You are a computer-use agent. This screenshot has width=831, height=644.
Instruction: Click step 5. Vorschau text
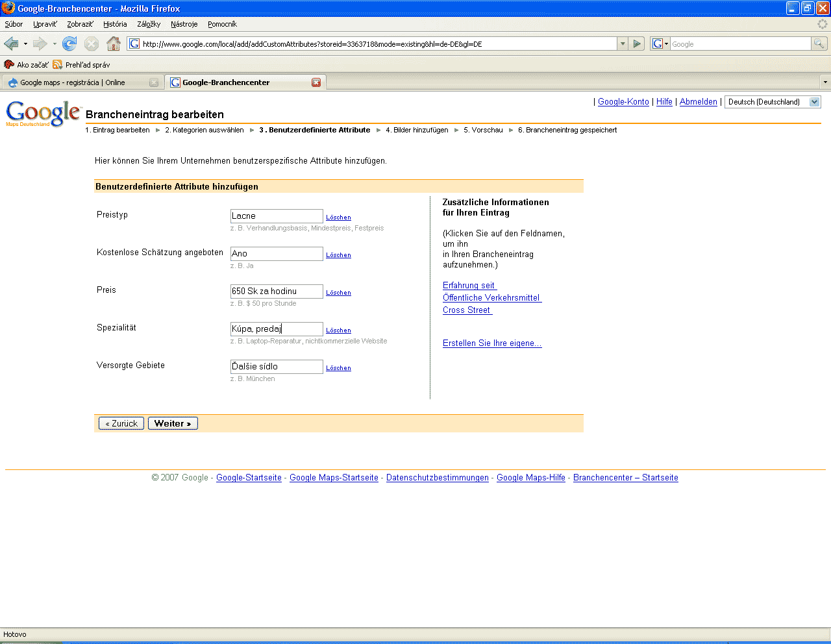(x=483, y=130)
